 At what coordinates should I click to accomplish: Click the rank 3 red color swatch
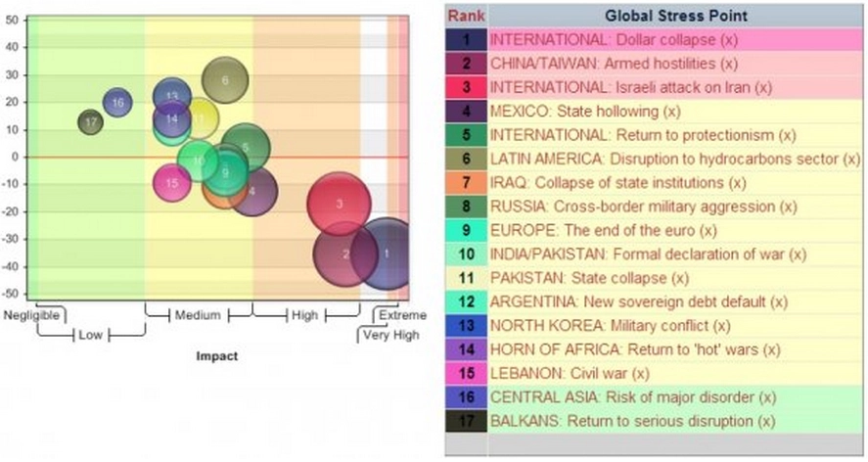click(x=466, y=87)
